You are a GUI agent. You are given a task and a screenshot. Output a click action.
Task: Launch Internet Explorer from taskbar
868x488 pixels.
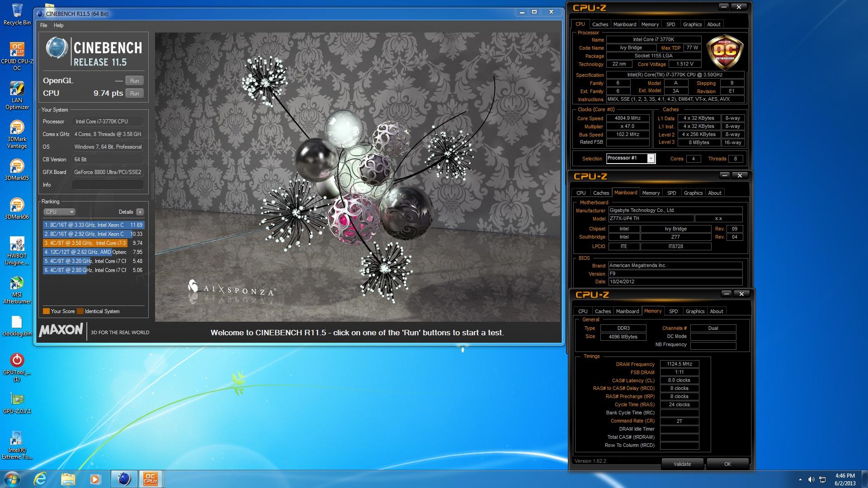40,479
